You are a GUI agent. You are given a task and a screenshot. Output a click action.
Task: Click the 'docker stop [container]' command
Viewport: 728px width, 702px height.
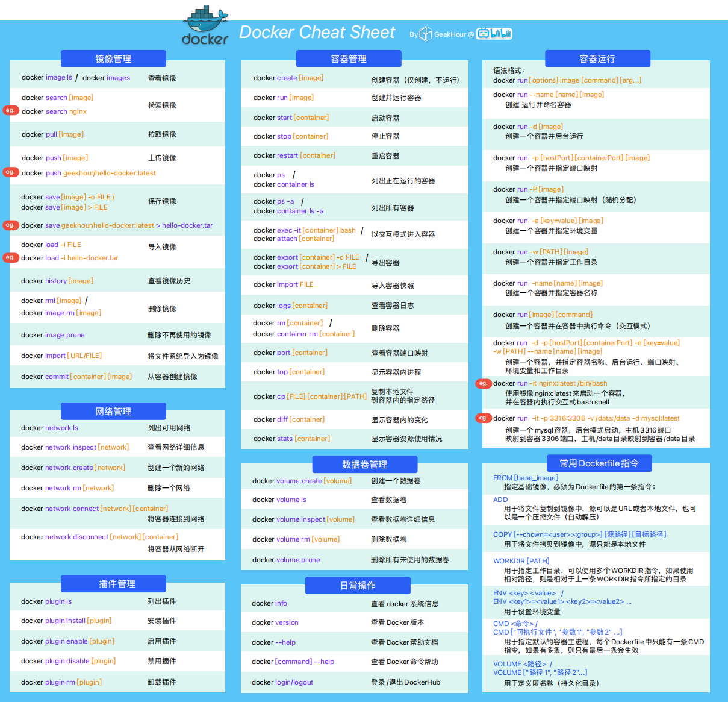291,136
